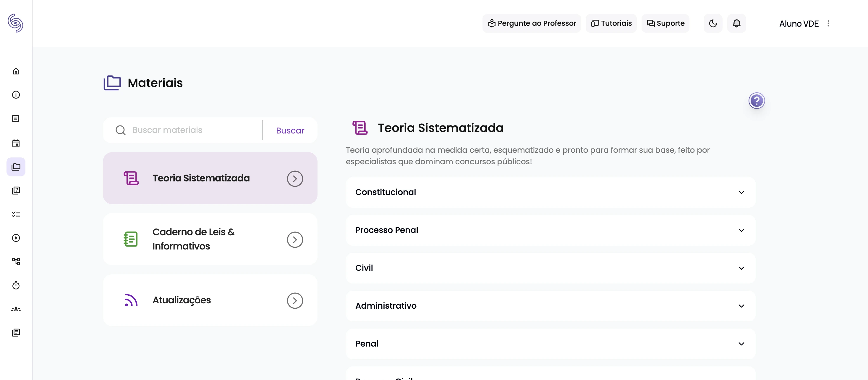The height and width of the screenshot is (380, 868).
Task: Click the Buscar button
Action: (x=289, y=130)
